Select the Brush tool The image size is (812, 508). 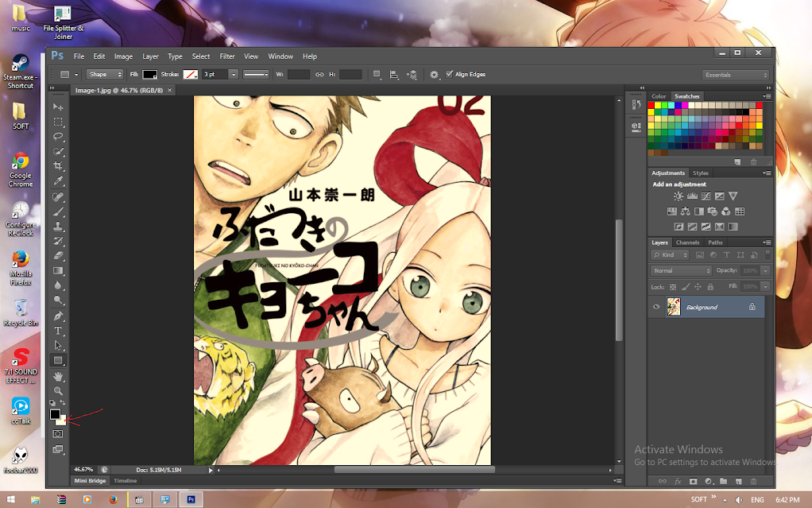click(58, 211)
